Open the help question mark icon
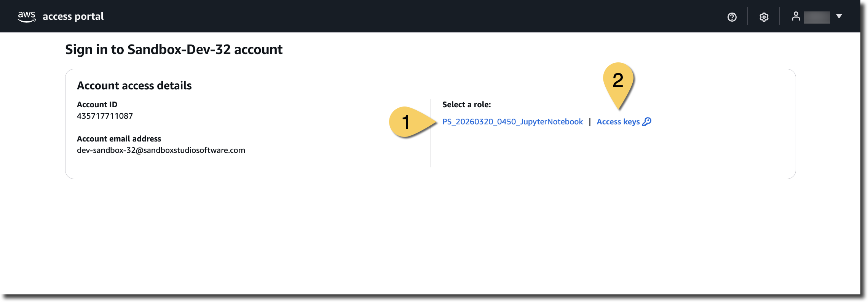 [732, 17]
